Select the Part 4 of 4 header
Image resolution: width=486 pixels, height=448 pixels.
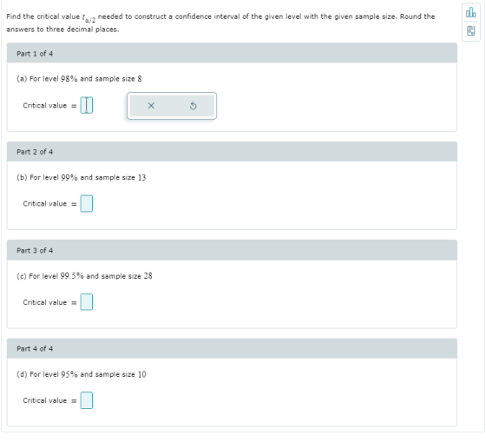(x=232, y=348)
